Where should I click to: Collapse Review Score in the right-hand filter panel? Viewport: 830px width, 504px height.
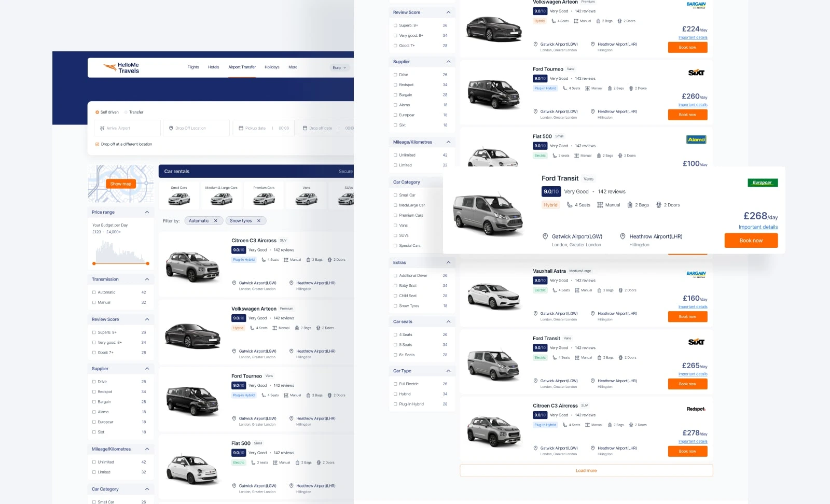coord(448,12)
